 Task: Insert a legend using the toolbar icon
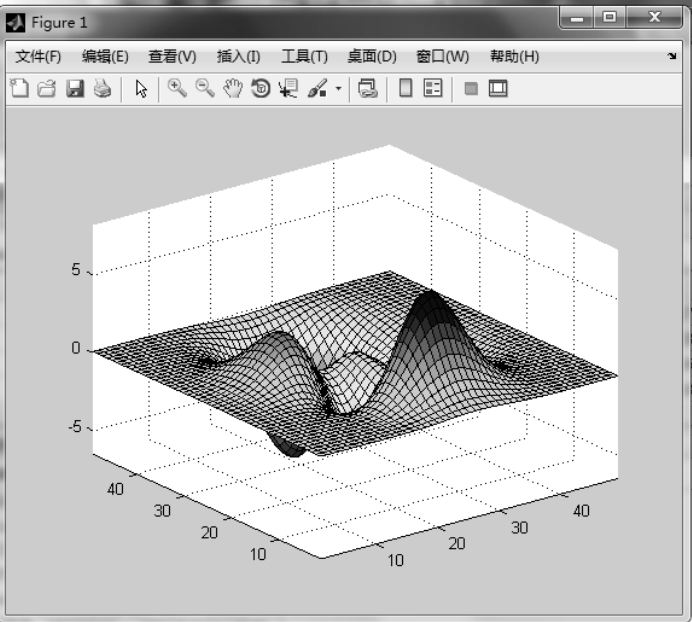point(433,89)
